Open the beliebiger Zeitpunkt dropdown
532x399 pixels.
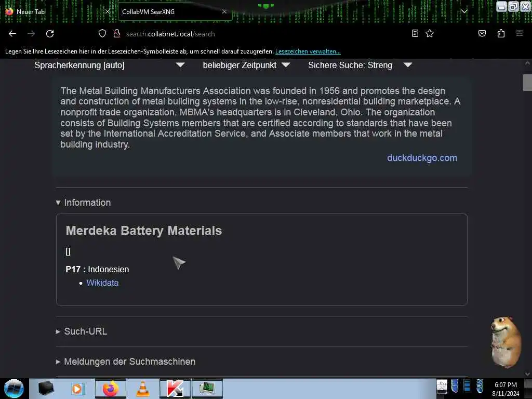tap(247, 65)
